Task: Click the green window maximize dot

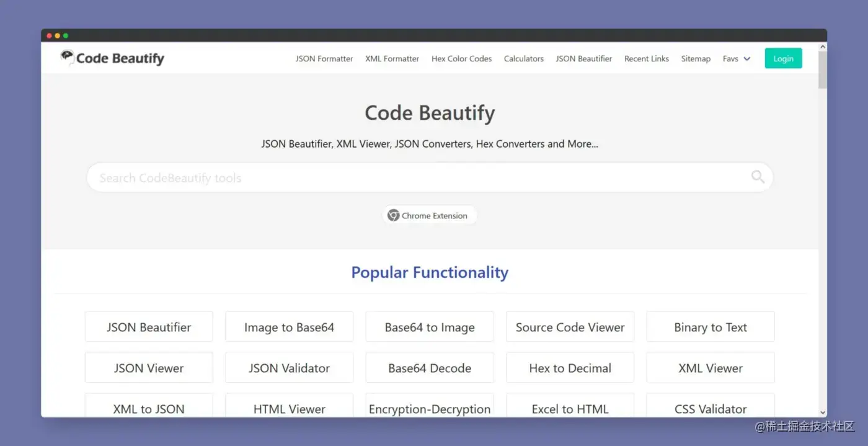Action: pos(66,36)
